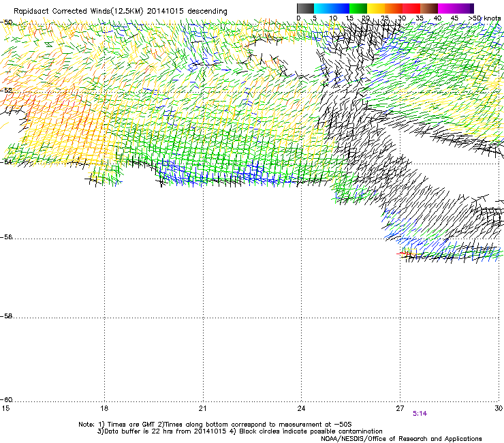Click the magenta 40-45 knots legend swatch
Image resolution: width=504 pixels, height=443 pixels.
447,8
